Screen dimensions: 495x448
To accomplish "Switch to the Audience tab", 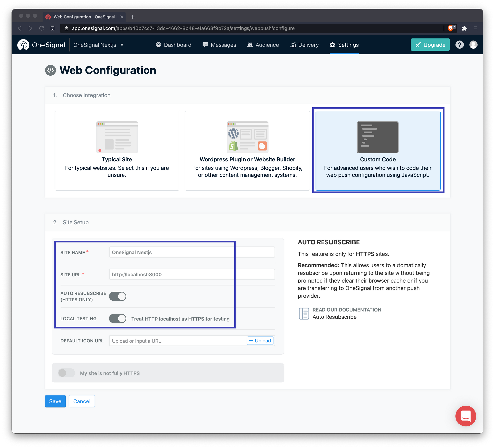I will [x=263, y=45].
